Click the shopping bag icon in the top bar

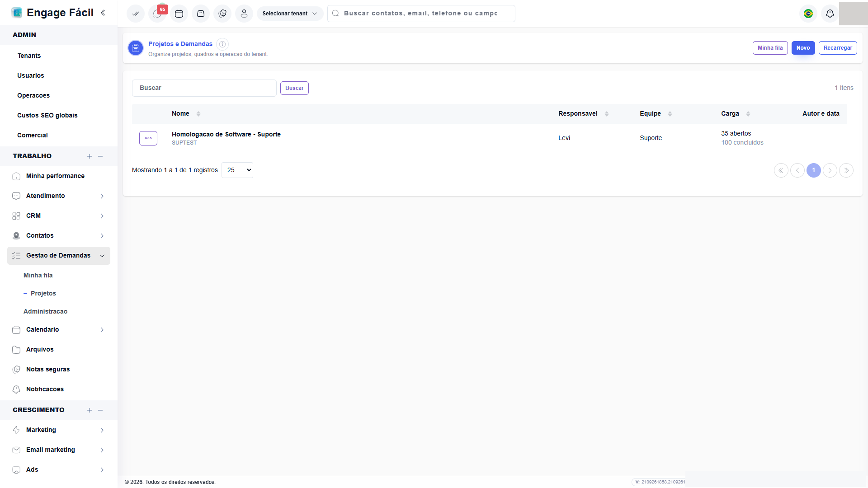[201, 14]
